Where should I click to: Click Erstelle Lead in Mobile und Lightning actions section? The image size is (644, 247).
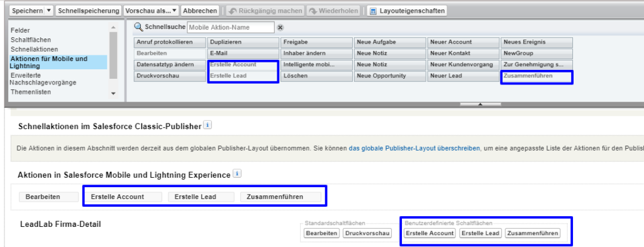click(201, 197)
